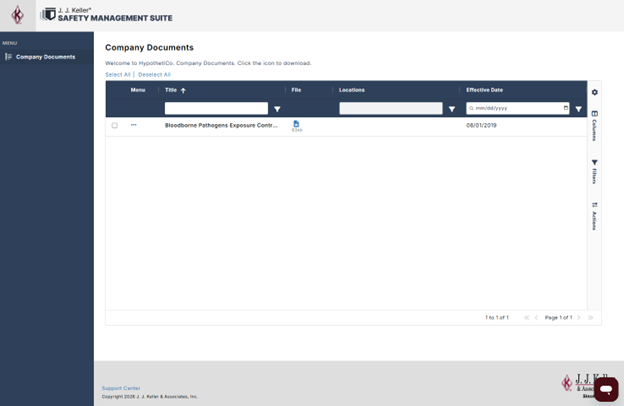Image resolution: width=624 pixels, height=406 pixels.
Task: Expand the Actions side panel
Action: tap(595, 216)
